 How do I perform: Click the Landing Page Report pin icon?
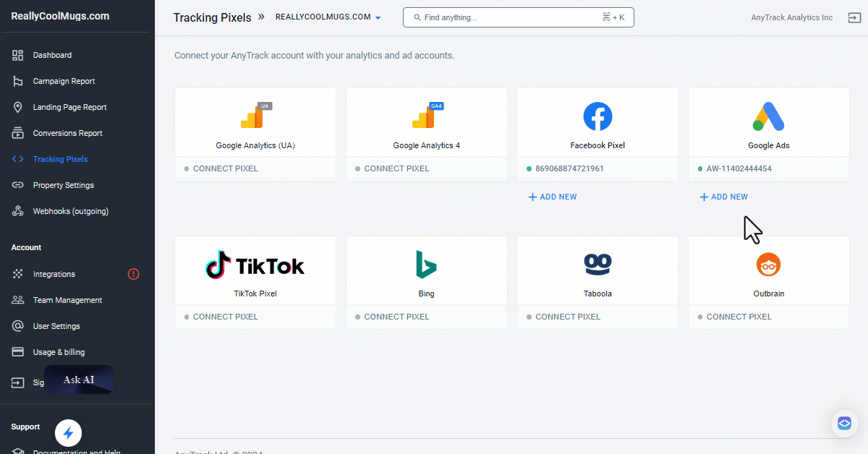pyautogui.click(x=18, y=107)
